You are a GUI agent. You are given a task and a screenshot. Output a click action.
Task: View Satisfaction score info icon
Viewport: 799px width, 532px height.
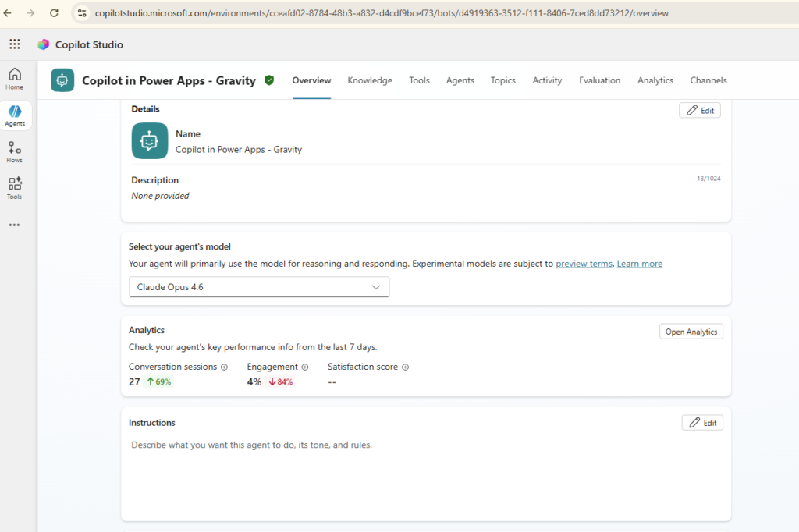[405, 367]
